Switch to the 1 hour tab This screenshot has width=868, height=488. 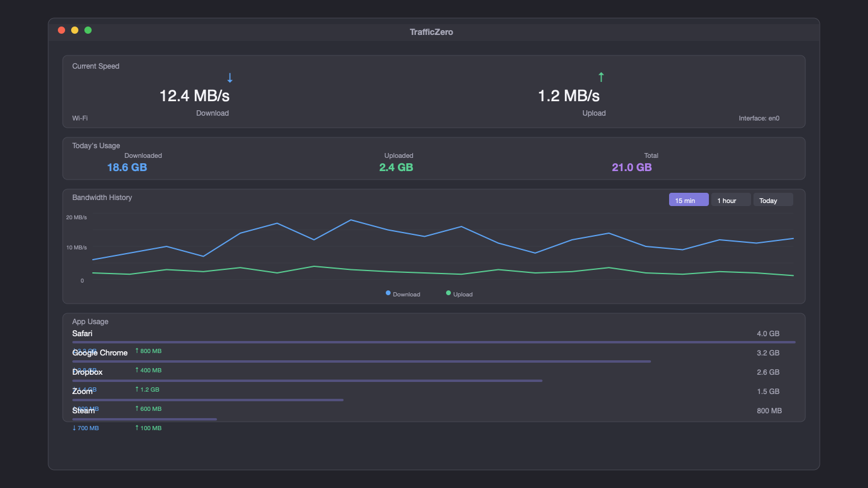click(731, 200)
